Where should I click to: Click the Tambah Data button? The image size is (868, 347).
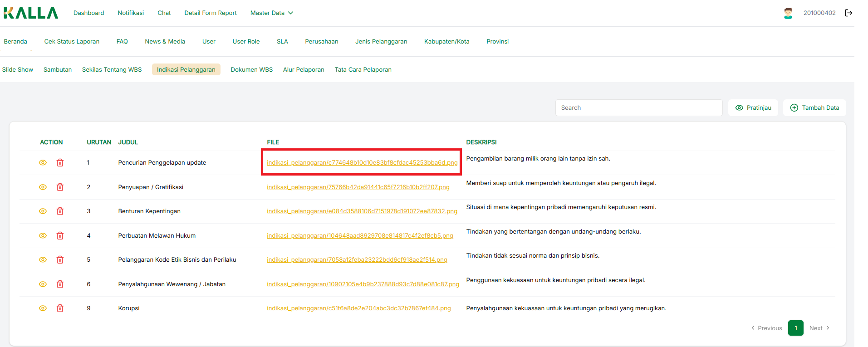pos(814,108)
